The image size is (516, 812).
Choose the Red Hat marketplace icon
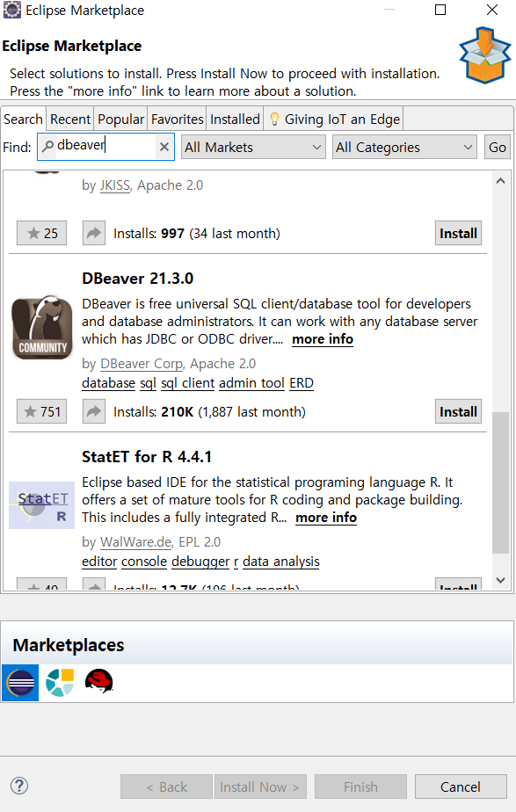click(x=99, y=682)
